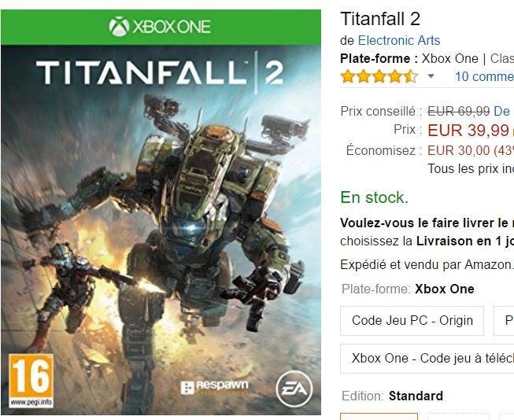This screenshot has width=514, height=420.
Task: Click the EUR 39,99 price text
Action: [x=468, y=131]
